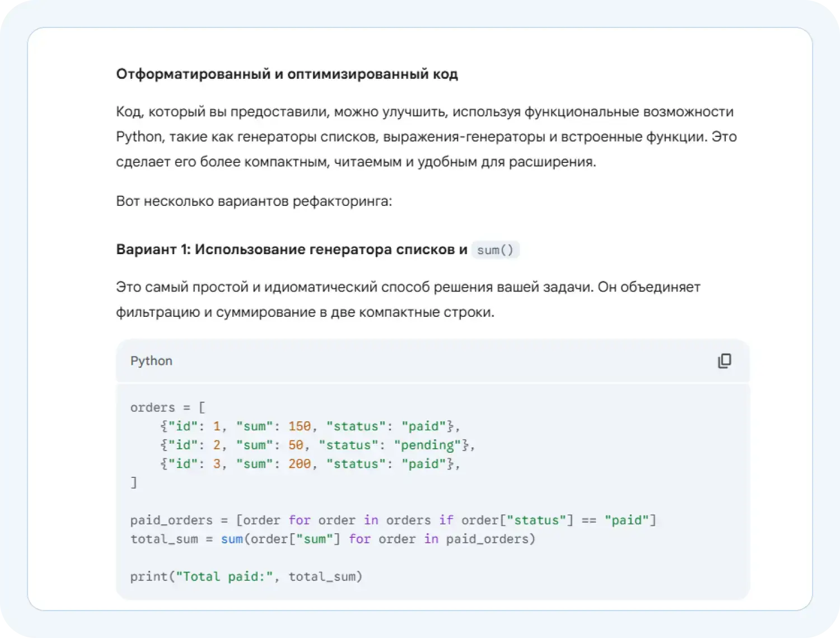Select the string "paid" on the first order line
This screenshot has width=840, height=638.
(x=423, y=426)
